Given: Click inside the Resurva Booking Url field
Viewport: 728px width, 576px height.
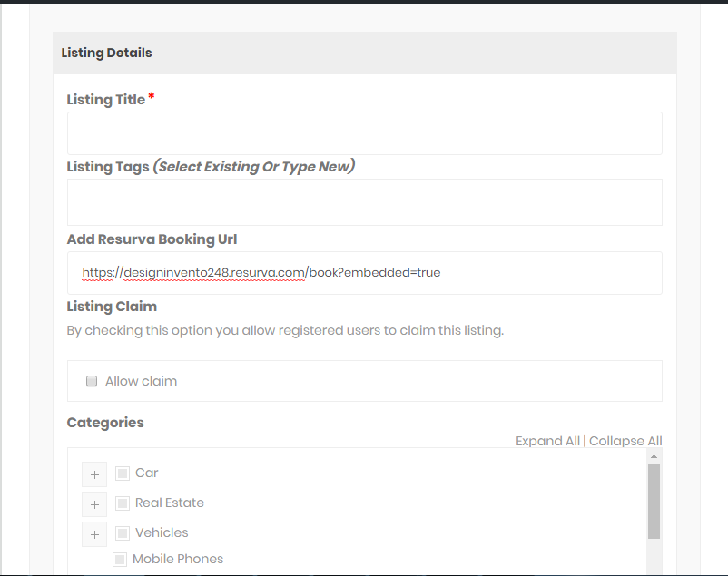Looking at the screenshot, I should click(x=365, y=273).
